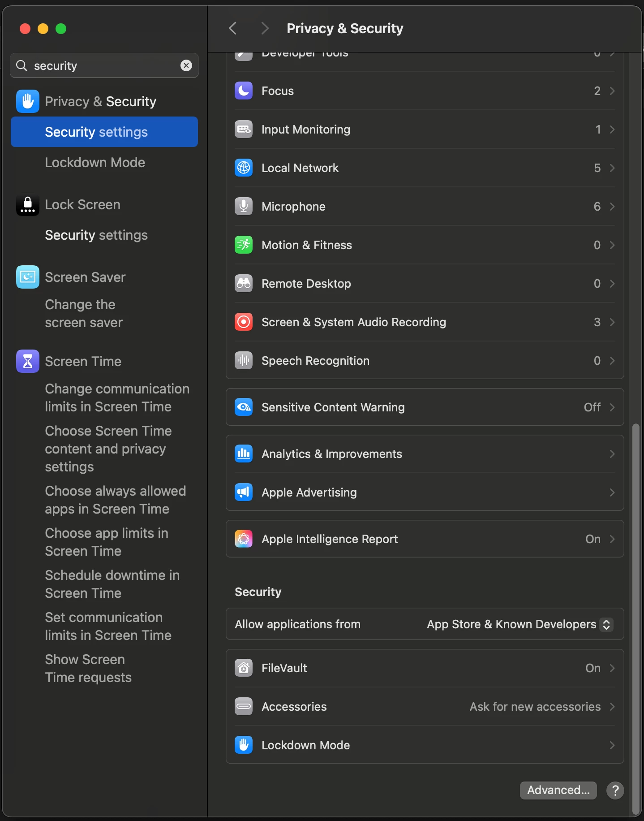Open Set communication limits in Screen Time

tap(108, 626)
